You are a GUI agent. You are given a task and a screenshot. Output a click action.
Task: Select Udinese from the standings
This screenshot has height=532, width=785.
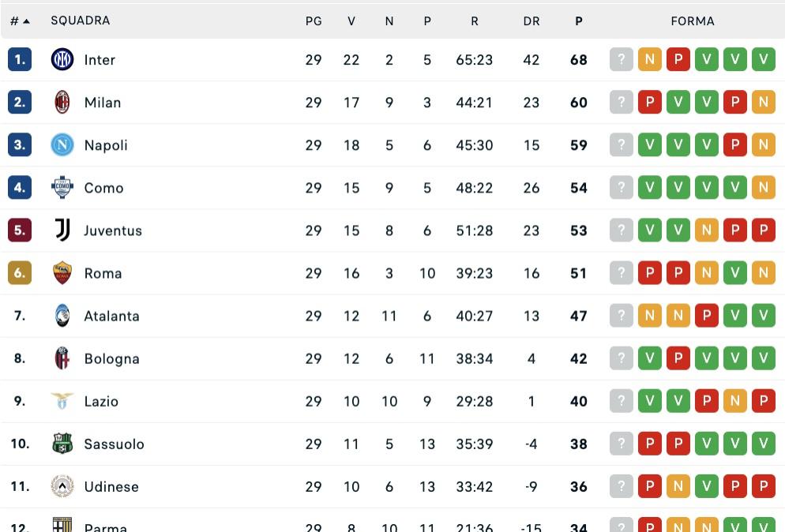111,486
